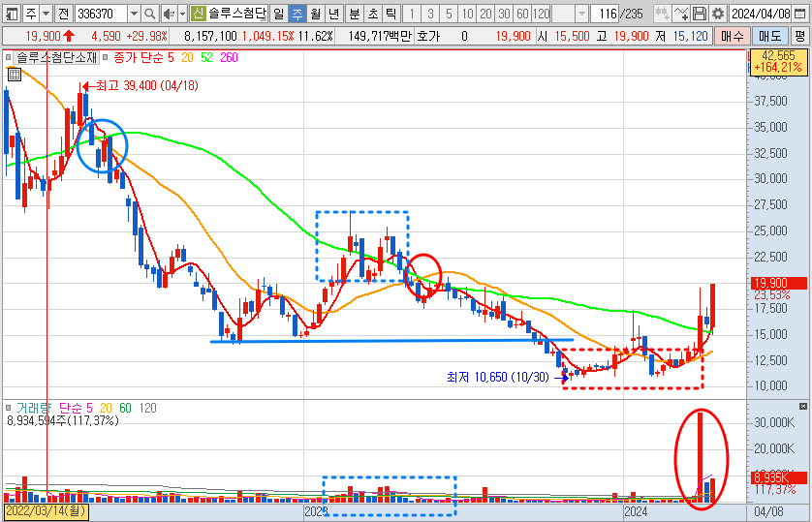Select the 120 interval button in toolbar
This screenshot has width=812, height=522.
[541, 14]
